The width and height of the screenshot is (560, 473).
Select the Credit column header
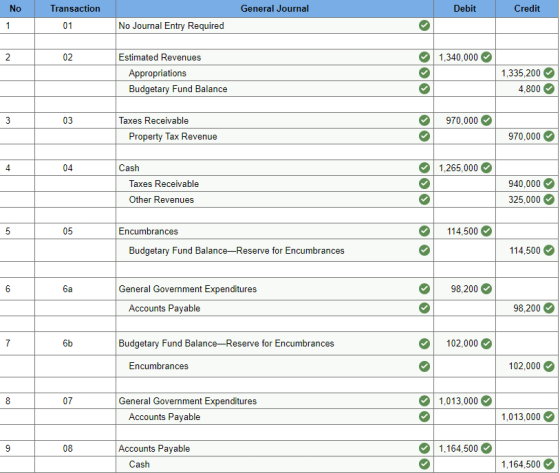[x=527, y=9]
